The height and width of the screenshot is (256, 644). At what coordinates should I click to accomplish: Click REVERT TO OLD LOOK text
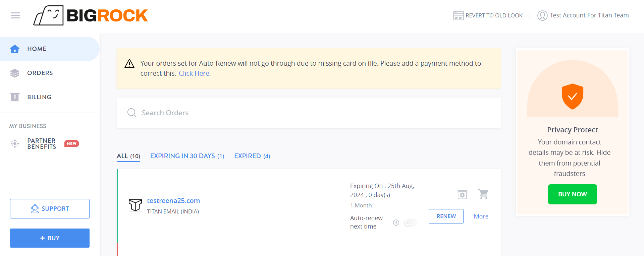(x=494, y=15)
